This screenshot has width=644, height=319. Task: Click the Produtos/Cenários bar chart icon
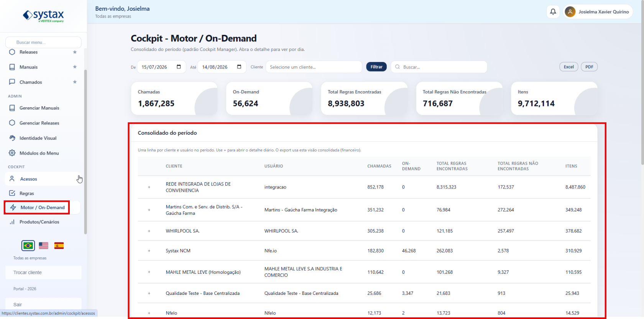(12, 222)
